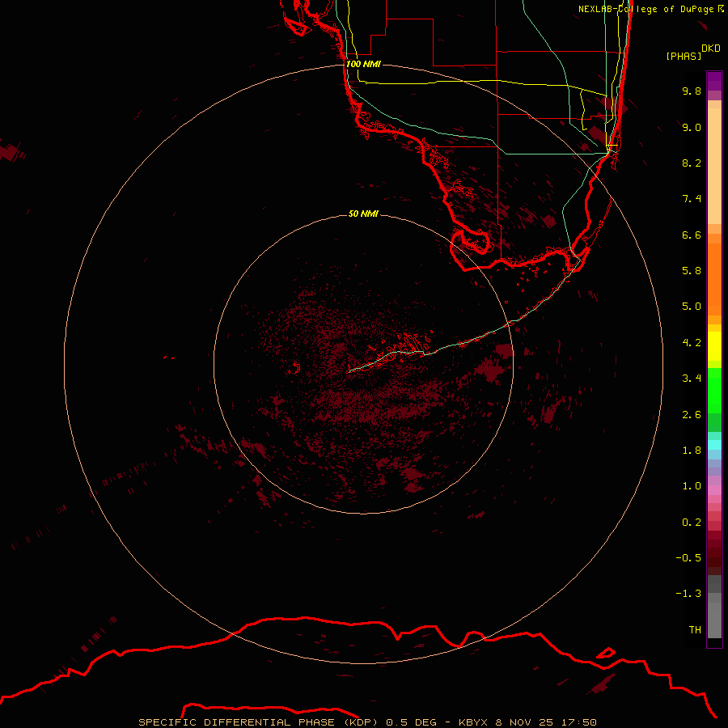Click the [PHAS] legend unit label

684,56
